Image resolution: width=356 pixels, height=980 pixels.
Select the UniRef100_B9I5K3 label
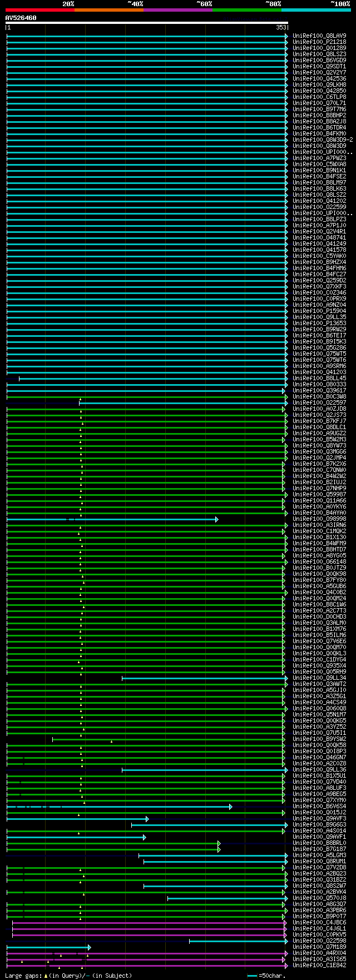point(319,341)
